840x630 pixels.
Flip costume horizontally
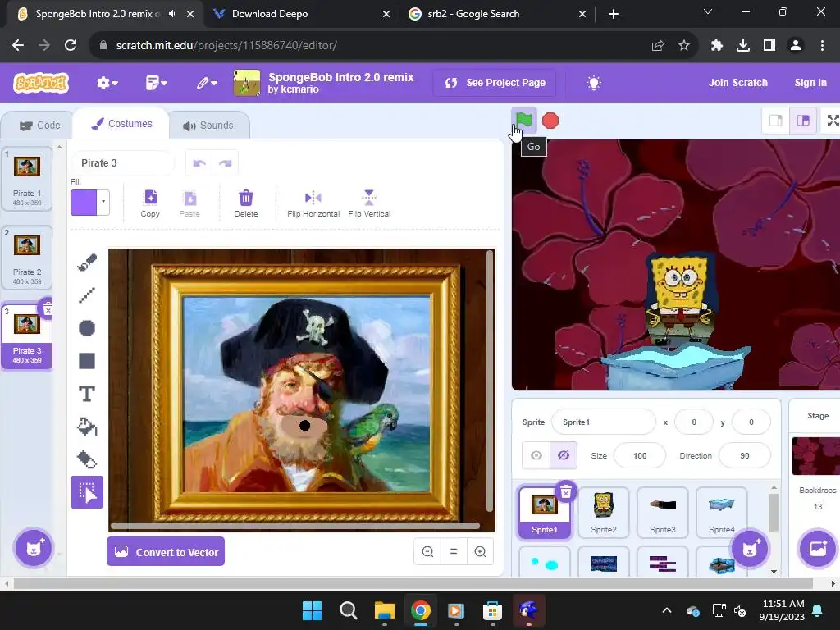click(313, 203)
